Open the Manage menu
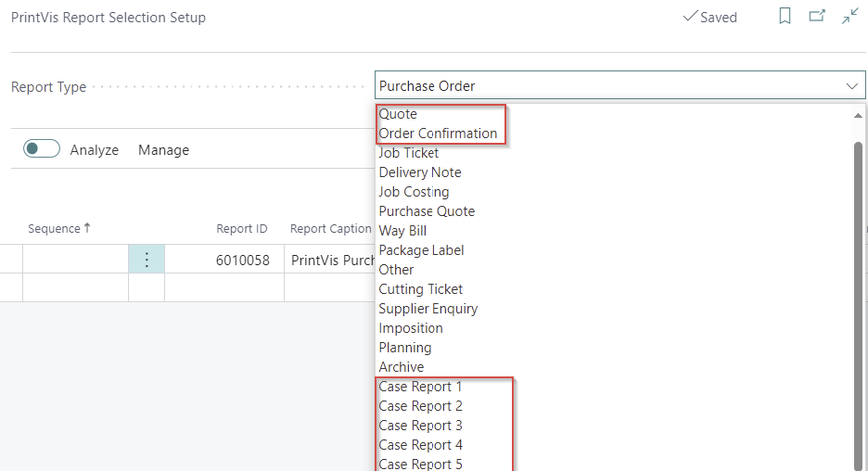868x471 pixels. (x=163, y=149)
